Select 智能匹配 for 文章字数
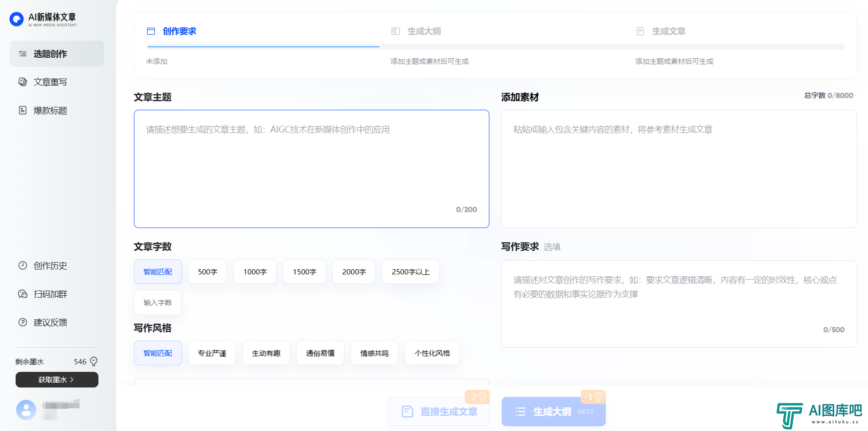868x431 pixels. (x=158, y=272)
